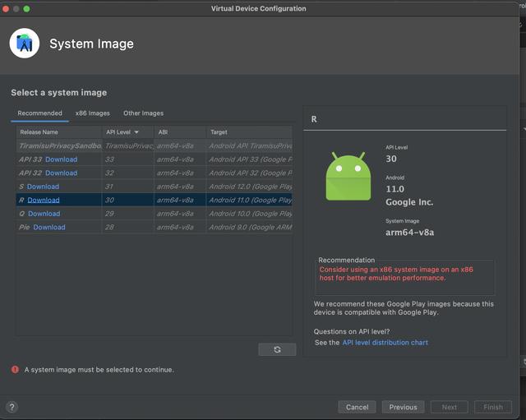Click the Target column header
The image size is (526, 420).
point(219,132)
